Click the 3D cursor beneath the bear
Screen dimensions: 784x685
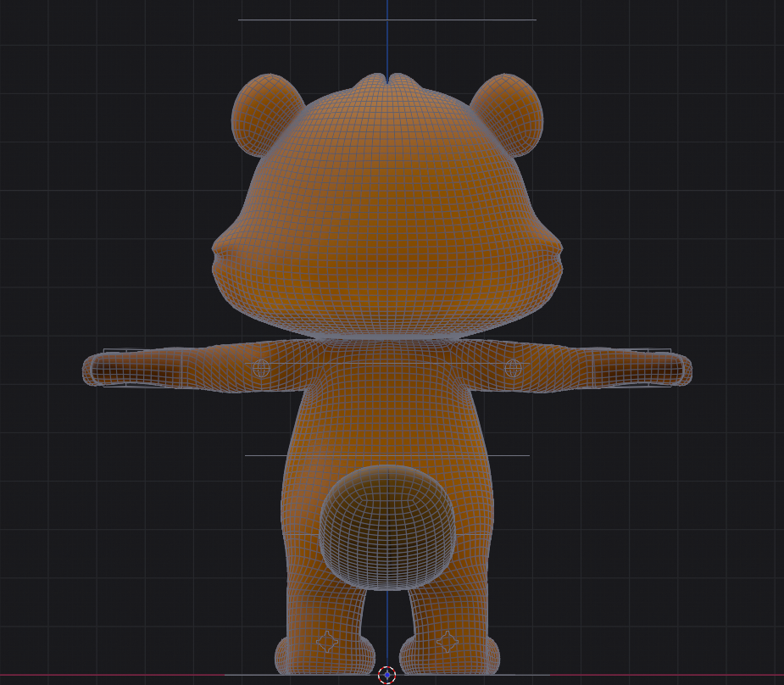click(x=387, y=675)
